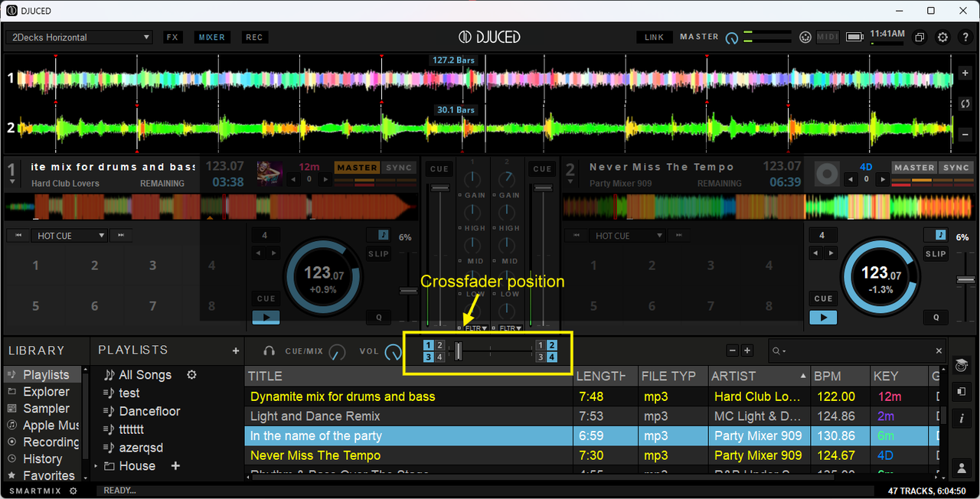980x499 pixels.
Task: Zoom in waveform with plus button
Action: pyautogui.click(x=965, y=73)
